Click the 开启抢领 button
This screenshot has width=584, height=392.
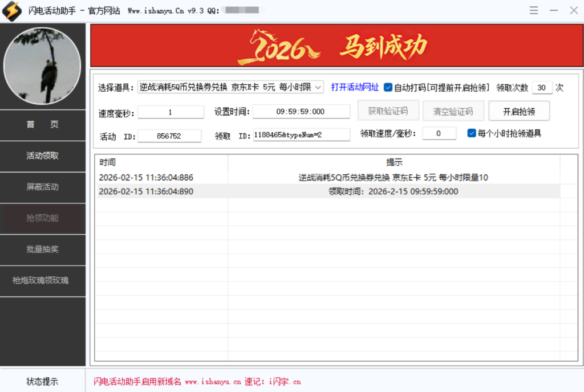coord(518,111)
